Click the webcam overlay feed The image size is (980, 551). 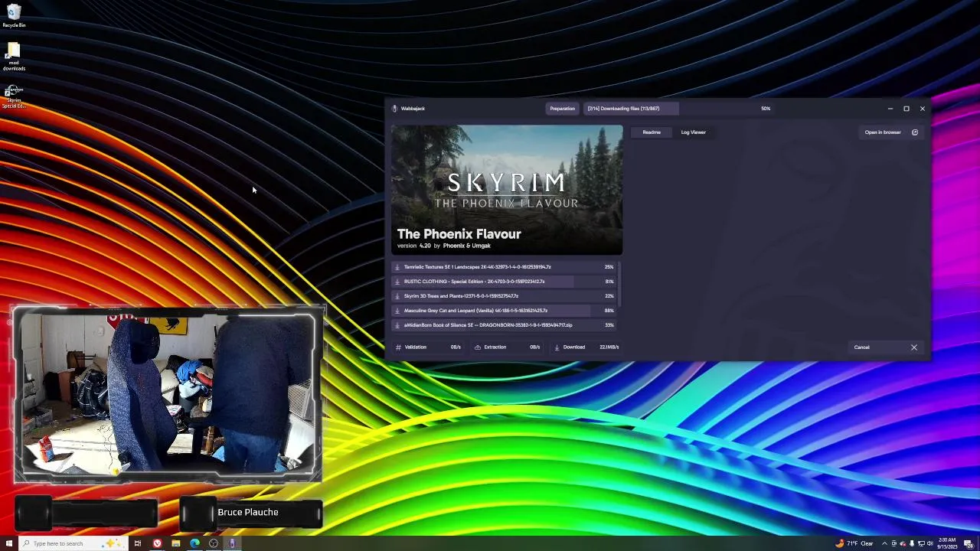click(x=168, y=394)
